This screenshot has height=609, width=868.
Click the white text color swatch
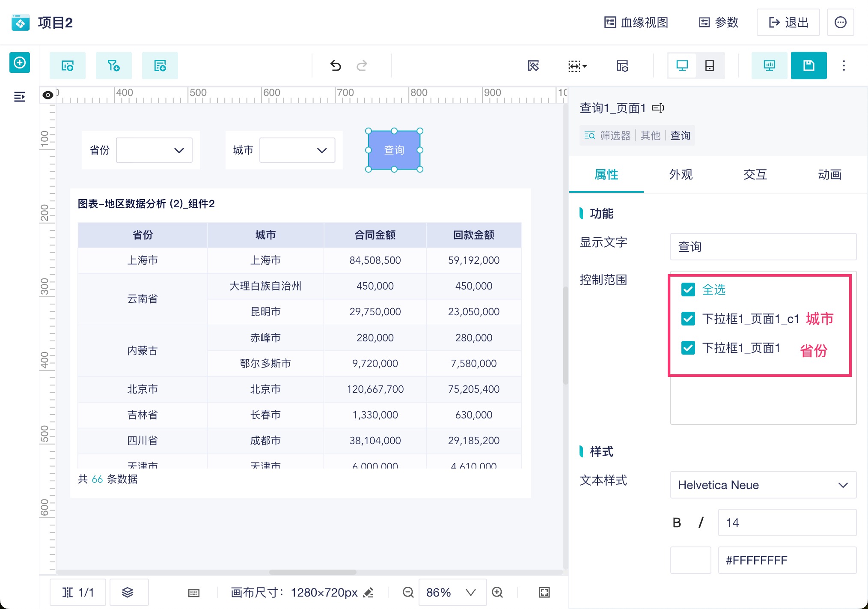[x=690, y=560]
